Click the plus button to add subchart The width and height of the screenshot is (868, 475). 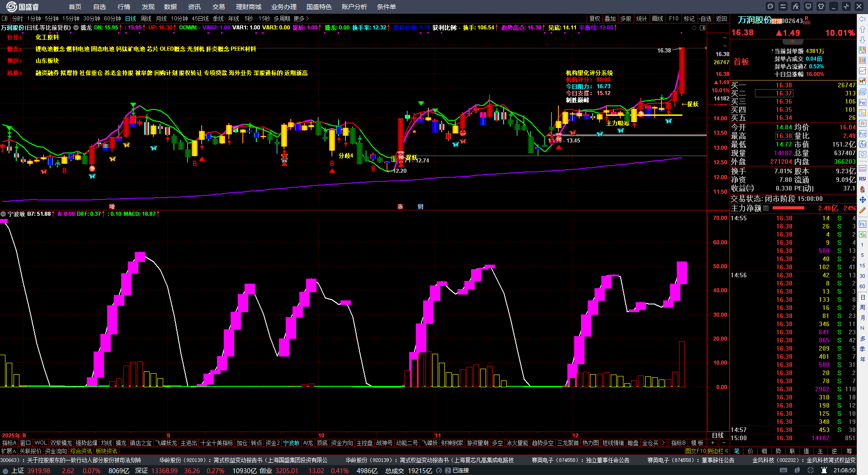(x=713, y=443)
